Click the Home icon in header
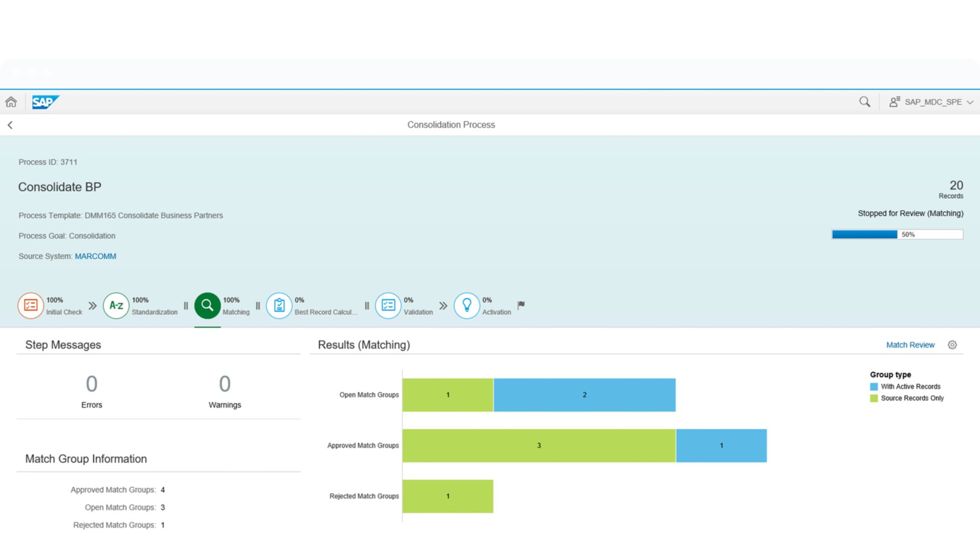This screenshot has width=980, height=552. coord(11,102)
